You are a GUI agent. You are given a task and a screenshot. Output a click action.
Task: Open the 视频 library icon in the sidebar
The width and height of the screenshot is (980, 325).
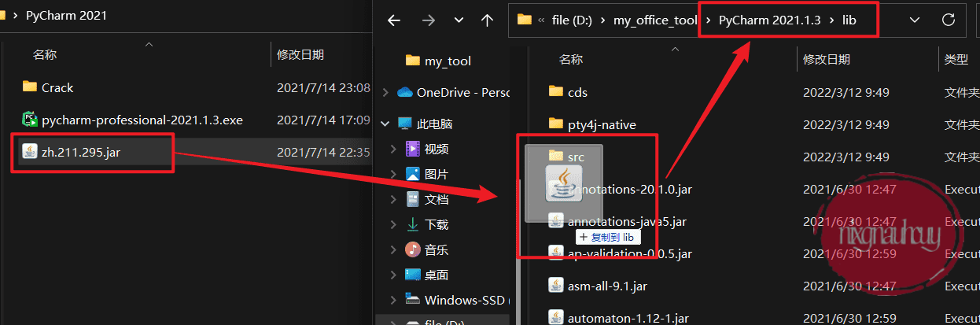tap(412, 149)
